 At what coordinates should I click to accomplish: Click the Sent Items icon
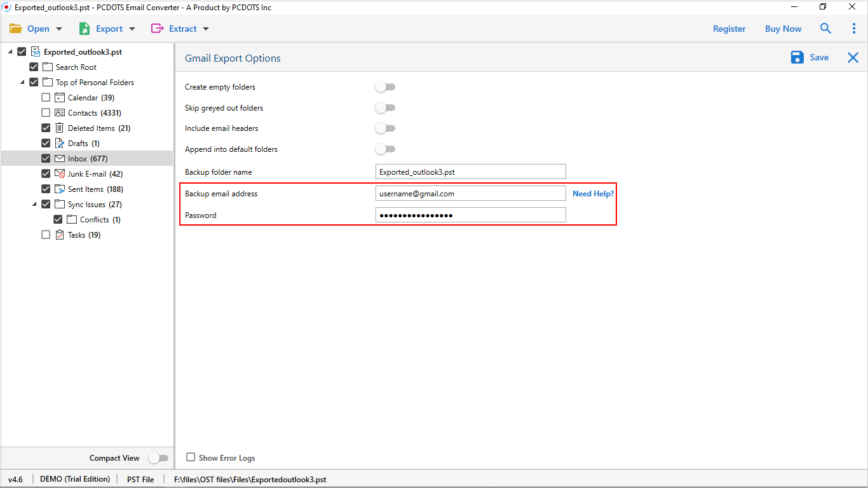pos(60,189)
